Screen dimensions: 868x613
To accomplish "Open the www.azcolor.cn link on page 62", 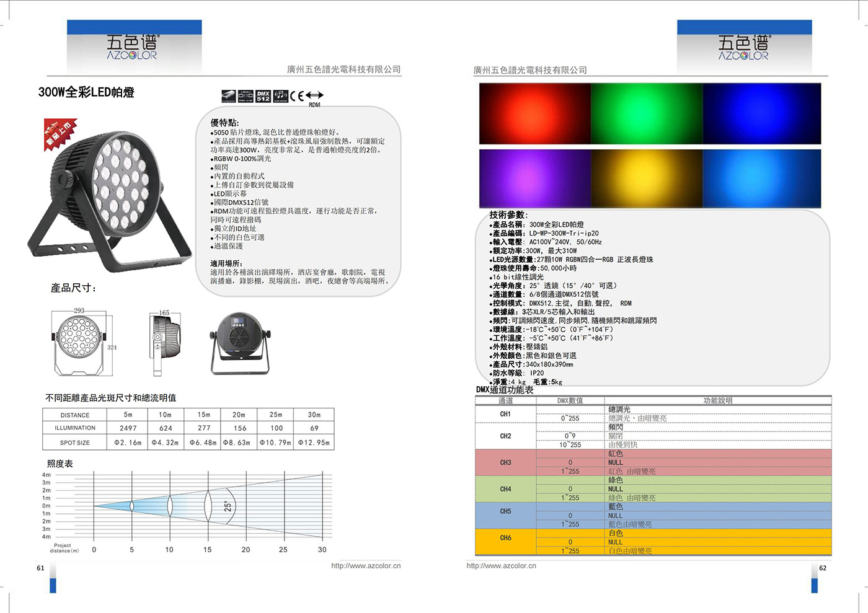I will (x=502, y=566).
